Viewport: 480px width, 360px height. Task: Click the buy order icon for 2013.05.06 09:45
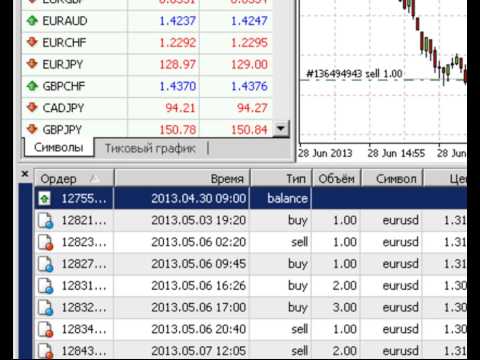click(x=45, y=264)
